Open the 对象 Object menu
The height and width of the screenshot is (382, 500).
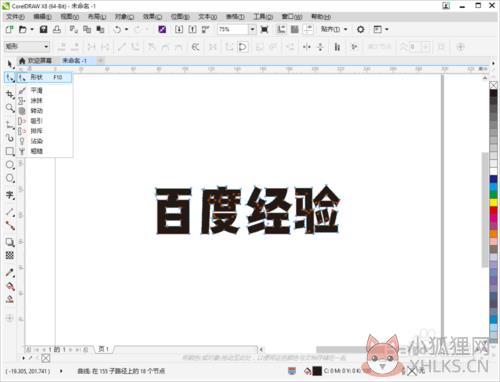click(124, 16)
